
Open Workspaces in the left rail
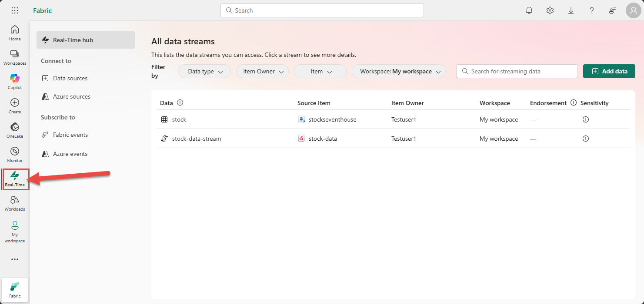pyautogui.click(x=15, y=57)
